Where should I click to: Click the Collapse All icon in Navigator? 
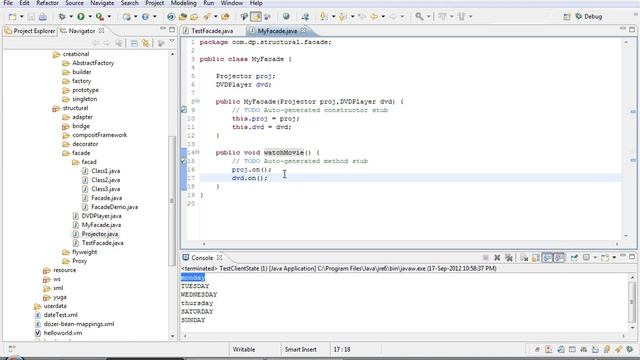click(134, 43)
